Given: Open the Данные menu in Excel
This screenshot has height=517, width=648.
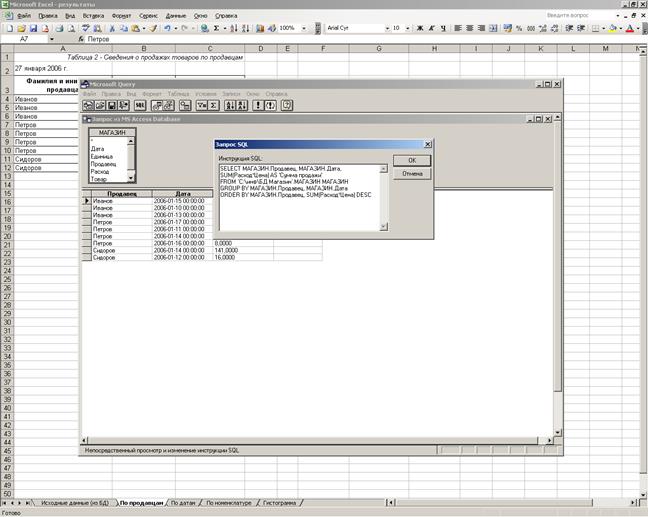Looking at the screenshot, I should tap(176, 16).
